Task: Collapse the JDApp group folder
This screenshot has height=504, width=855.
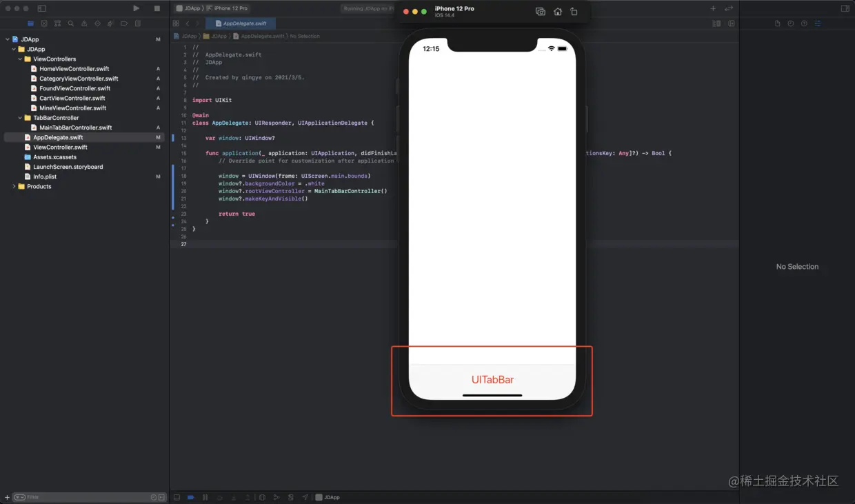Action: (x=14, y=49)
